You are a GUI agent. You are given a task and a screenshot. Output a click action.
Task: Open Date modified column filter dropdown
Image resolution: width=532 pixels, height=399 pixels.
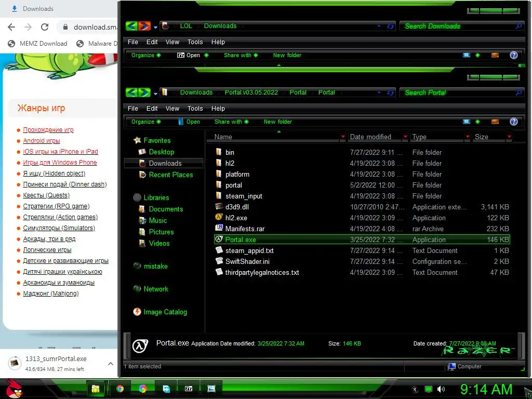[x=405, y=137]
